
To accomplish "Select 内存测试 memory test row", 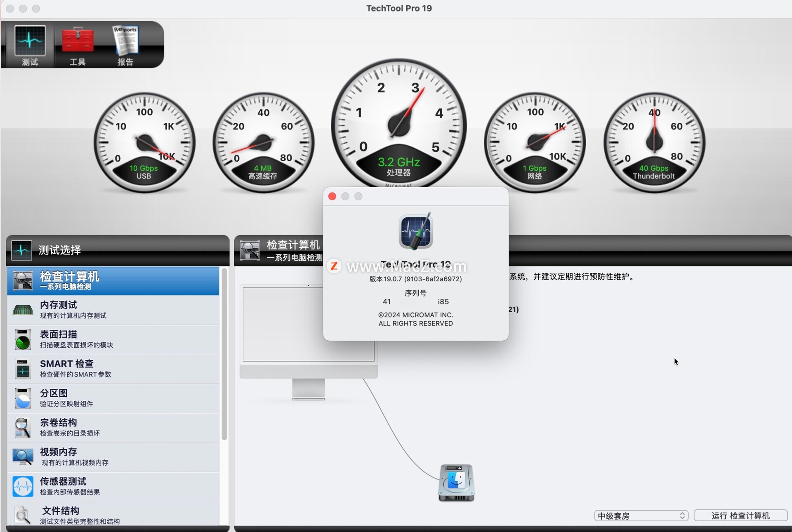I will 113,310.
